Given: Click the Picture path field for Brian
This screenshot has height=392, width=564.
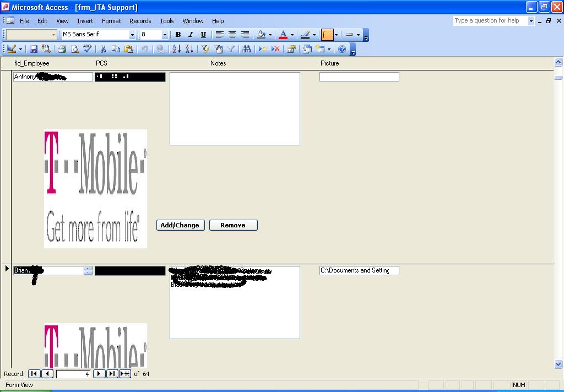Looking at the screenshot, I should pyautogui.click(x=359, y=270).
